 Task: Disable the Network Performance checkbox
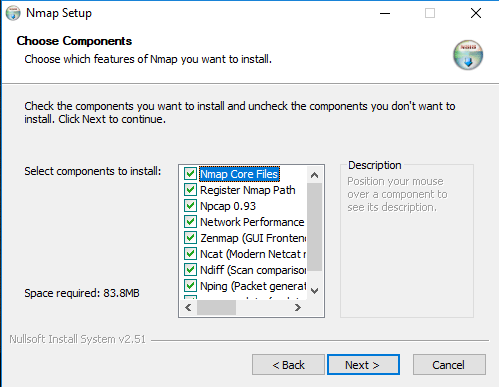click(190, 222)
